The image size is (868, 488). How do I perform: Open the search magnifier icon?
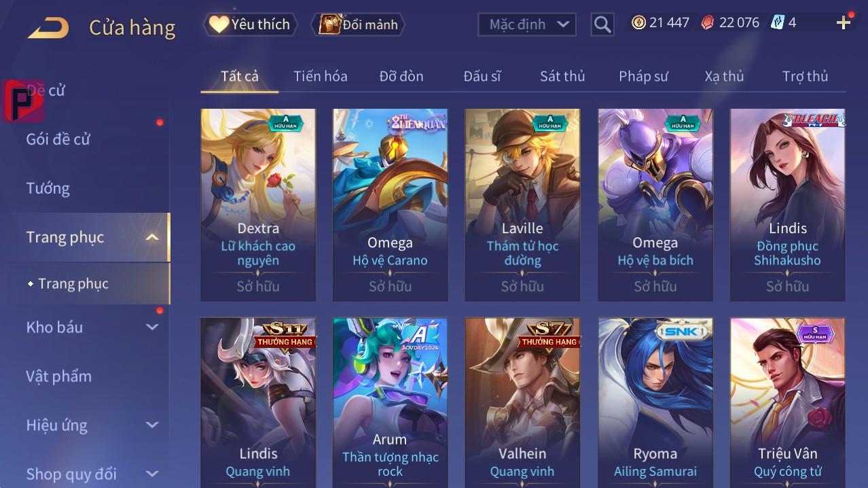point(602,24)
